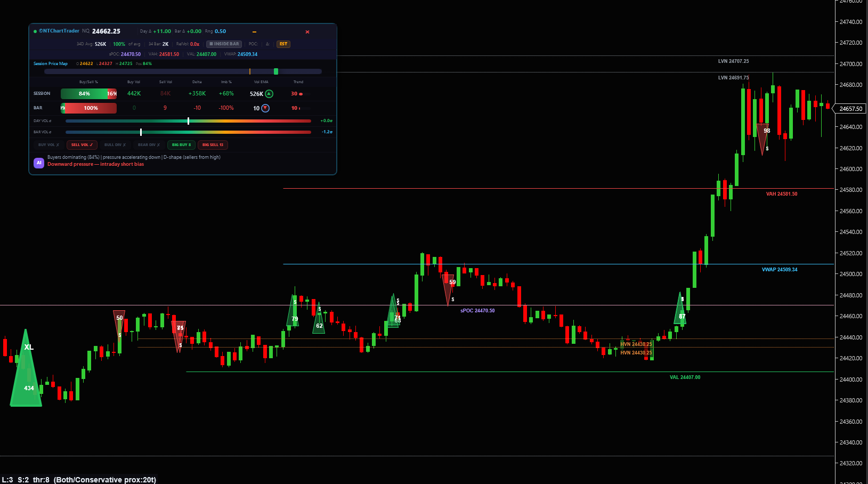Click the VAH 24581.50 chart label
This screenshot has height=484, width=868.
(782, 194)
